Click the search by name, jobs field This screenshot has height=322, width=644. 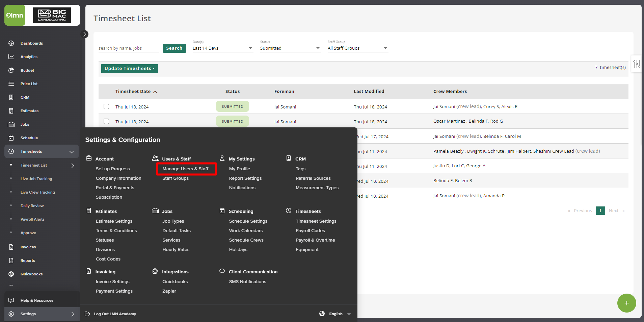(x=129, y=48)
